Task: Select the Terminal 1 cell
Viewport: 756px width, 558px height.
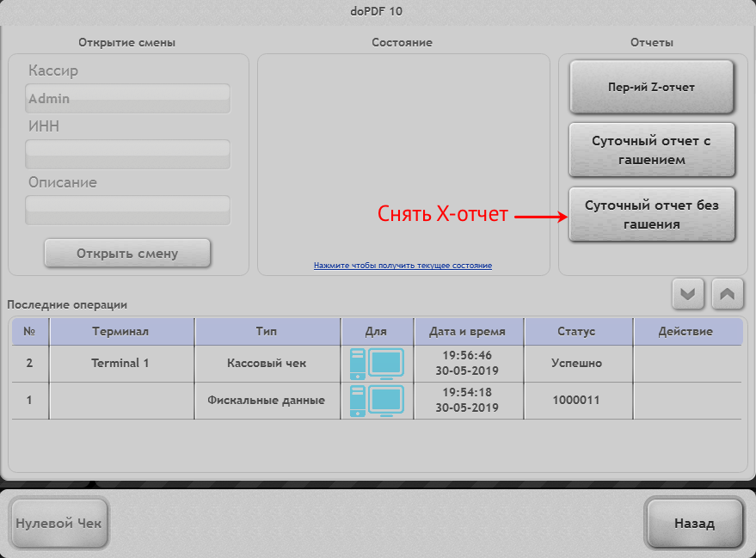Action: point(121,364)
